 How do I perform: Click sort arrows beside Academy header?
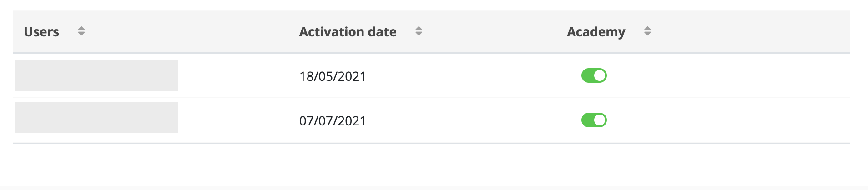(x=647, y=31)
